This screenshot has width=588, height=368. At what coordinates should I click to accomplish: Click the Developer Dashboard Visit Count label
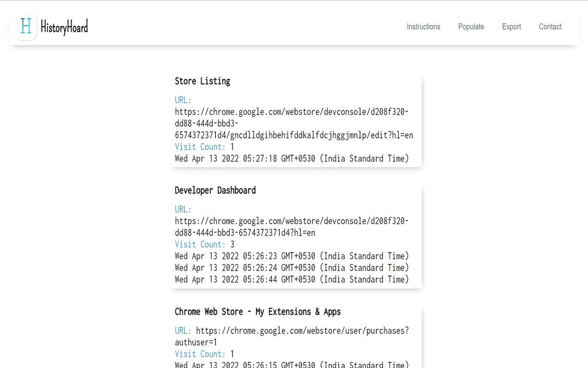click(200, 244)
